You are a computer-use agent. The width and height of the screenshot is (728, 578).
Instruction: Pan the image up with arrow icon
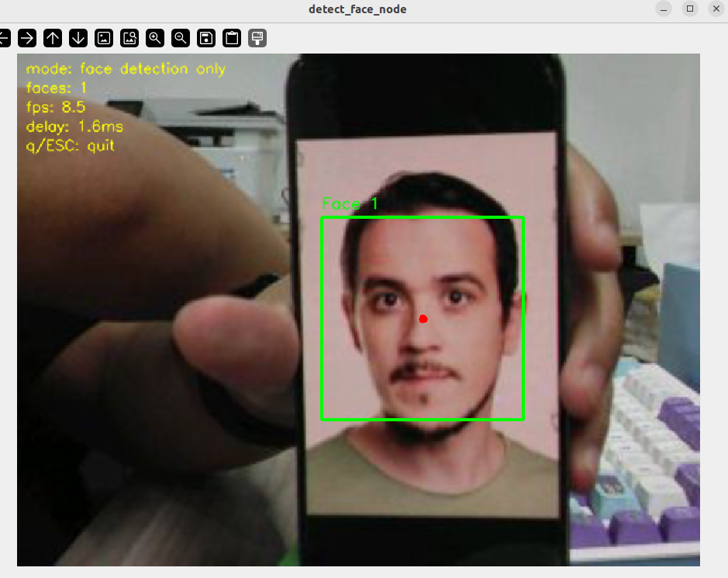point(53,38)
